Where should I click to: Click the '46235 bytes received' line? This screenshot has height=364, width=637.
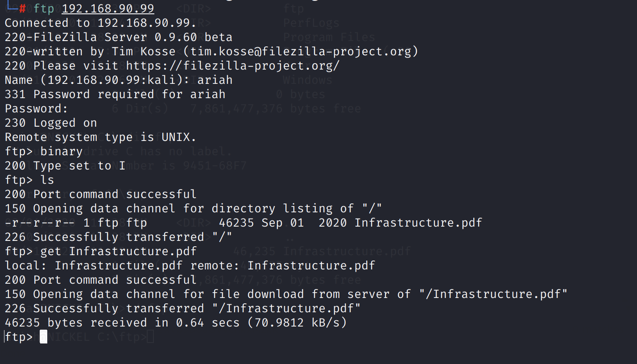tap(176, 323)
